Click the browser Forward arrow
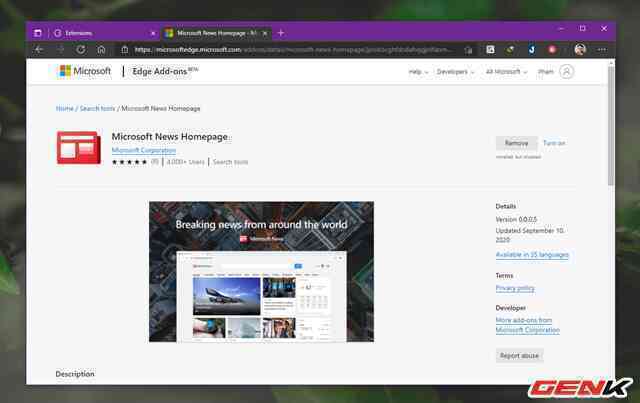This screenshot has width=640, height=403. pyautogui.click(x=60, y=50)
